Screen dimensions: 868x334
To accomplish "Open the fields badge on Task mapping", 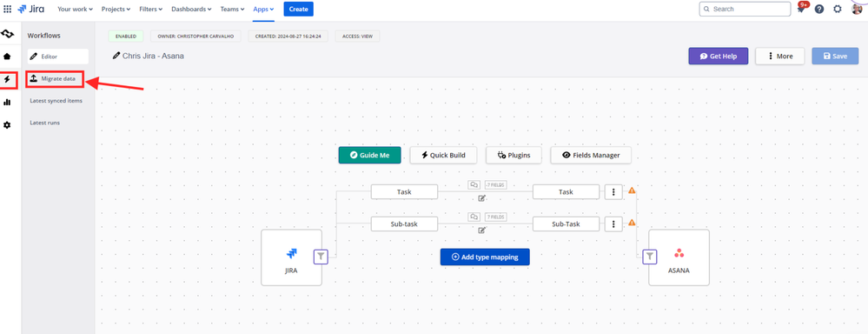I will click(495, 185).
